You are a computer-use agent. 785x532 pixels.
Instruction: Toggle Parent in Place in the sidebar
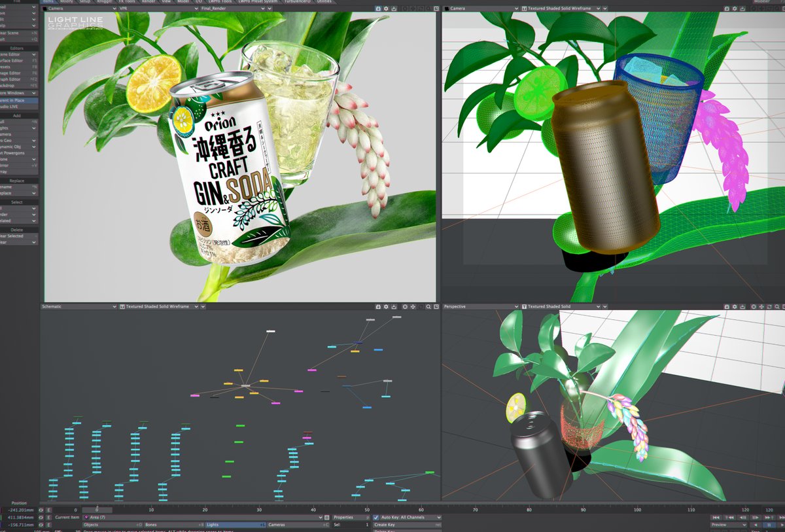click(x=19, y=102)
